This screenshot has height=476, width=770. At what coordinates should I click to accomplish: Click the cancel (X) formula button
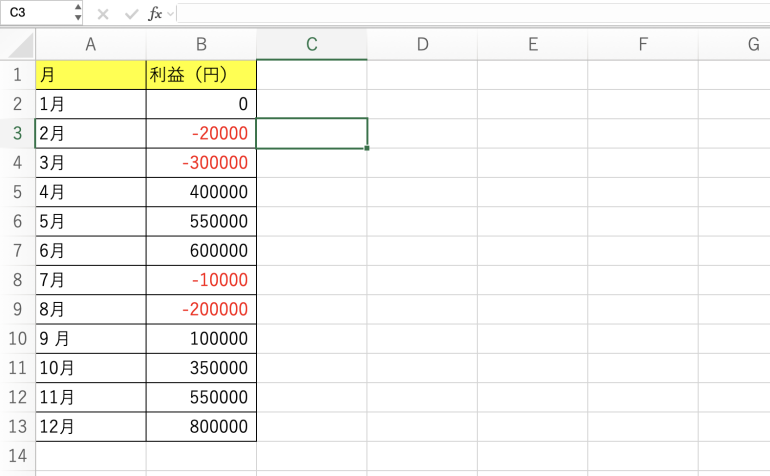(x=103, y=14)
